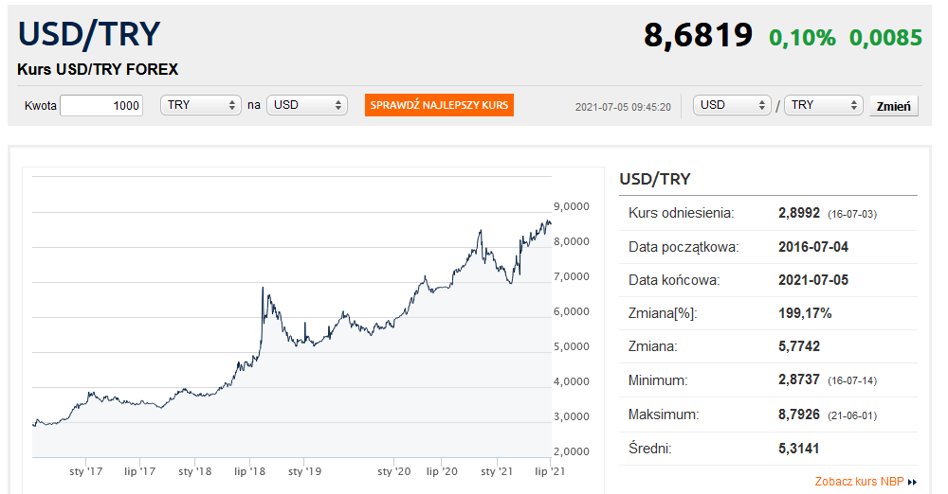Click the Kwota amount input field
Image resolution: width=948 pixels, height=494 pixels.
(x=101, y=105)
